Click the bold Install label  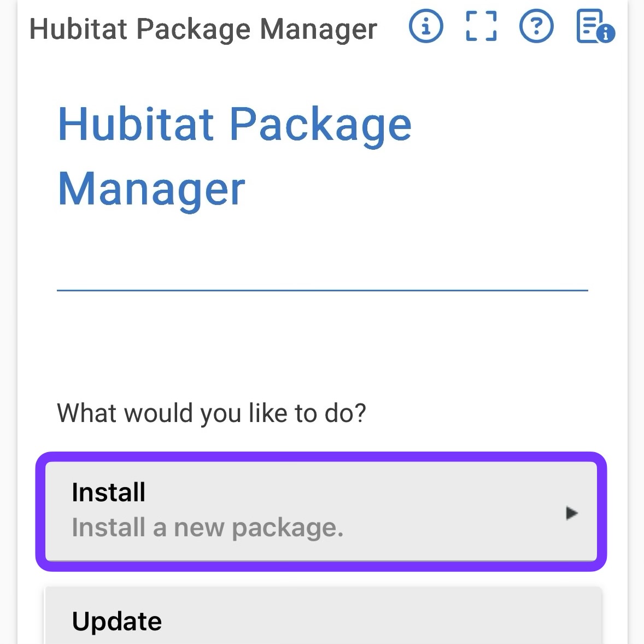tap(108, 492)
